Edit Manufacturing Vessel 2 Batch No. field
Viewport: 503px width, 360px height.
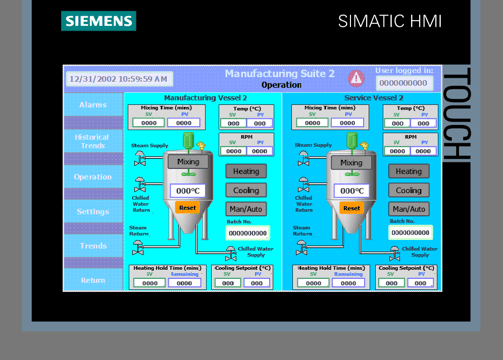pos(248,233)
